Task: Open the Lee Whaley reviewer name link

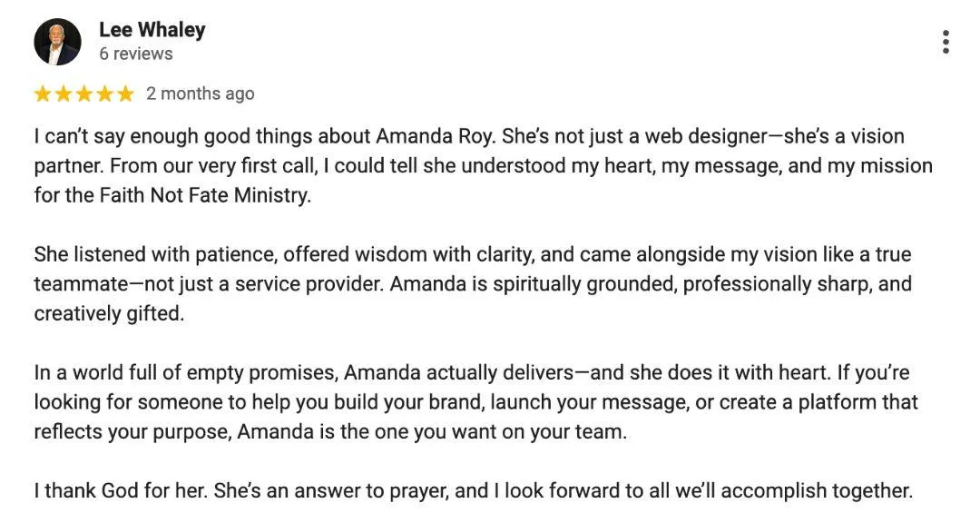Action: [152, 29]
